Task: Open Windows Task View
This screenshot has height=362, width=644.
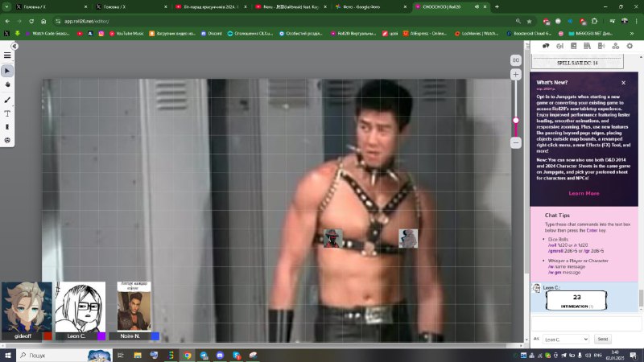Action: [x=121, y=355]
